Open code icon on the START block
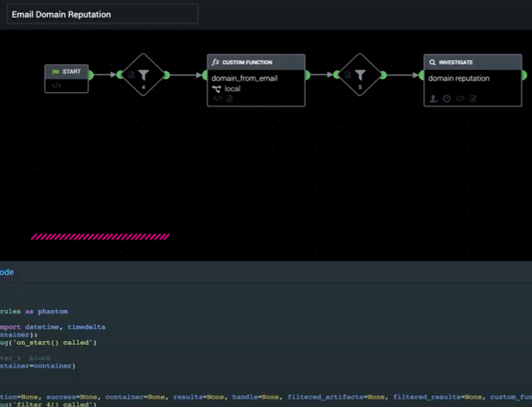This screenshot has width=532, height=407. click(56, 85)
